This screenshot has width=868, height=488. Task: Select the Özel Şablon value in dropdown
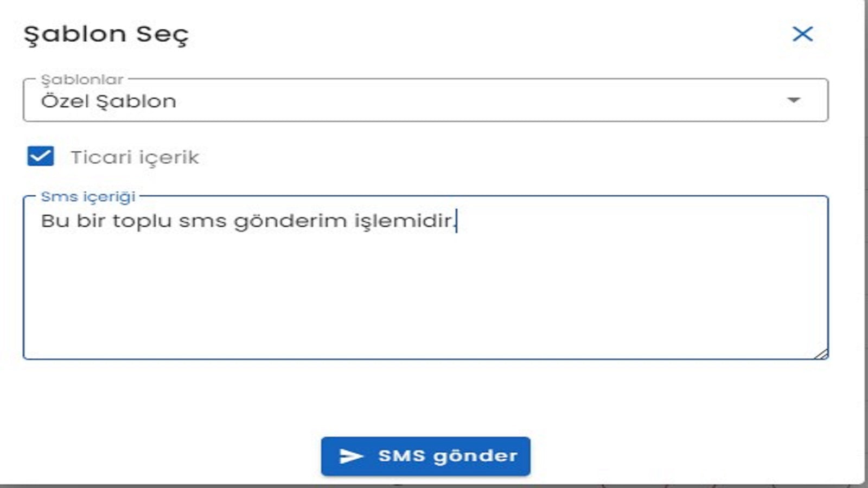coord(108,101)
